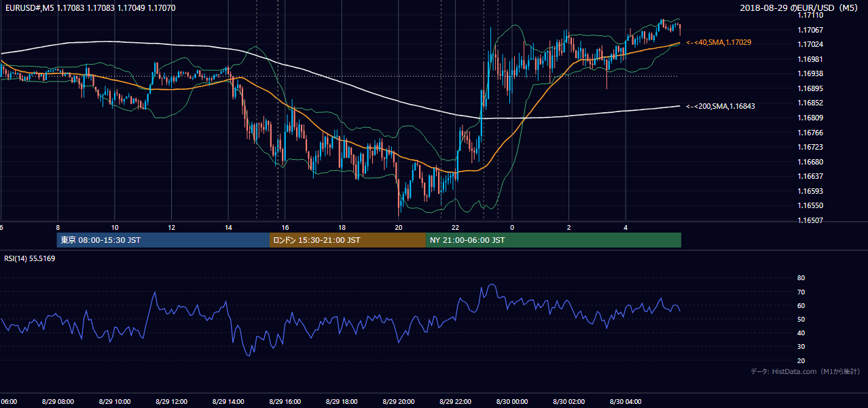The width and height of the screenshot is (868, 408).
Task: Click the ロンドン 15:30-21:00 JST session bar
Action: coord(348,240)
